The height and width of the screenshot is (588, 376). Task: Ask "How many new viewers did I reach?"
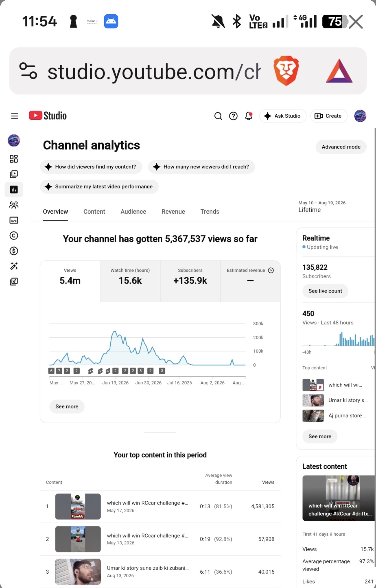tap(201, 167)
